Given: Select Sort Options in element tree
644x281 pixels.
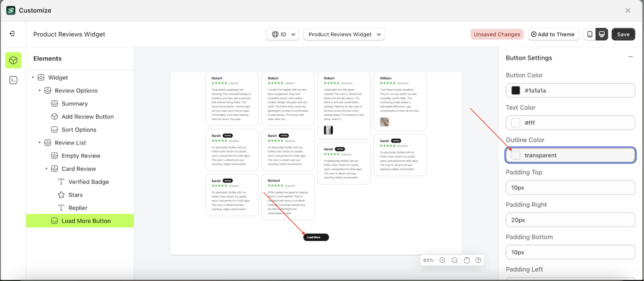Looking at the screenshot, I should 79,130.
